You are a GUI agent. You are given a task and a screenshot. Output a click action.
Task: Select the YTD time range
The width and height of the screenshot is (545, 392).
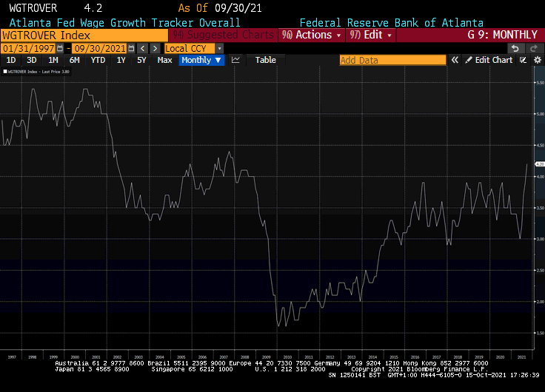[98, 60]
